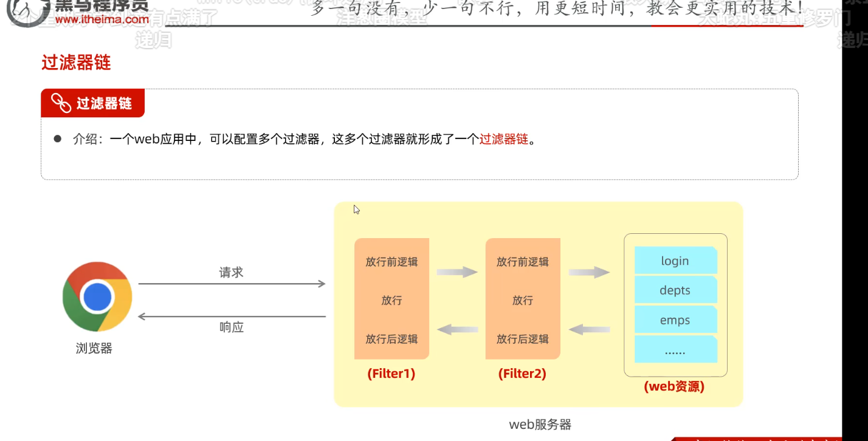Click the Chrome browser icon
The image size is (868, 441).
click(97, 297)
